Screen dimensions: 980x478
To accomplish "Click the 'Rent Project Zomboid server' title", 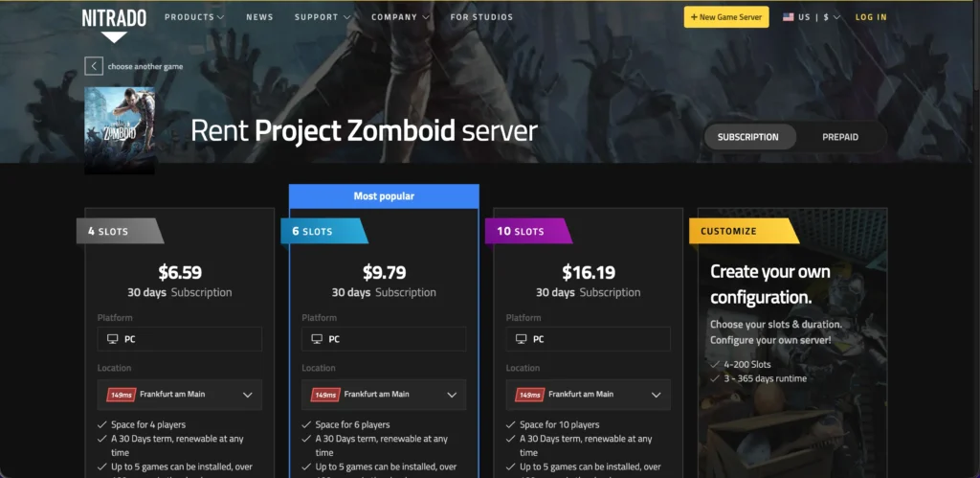I will (364, 132).
